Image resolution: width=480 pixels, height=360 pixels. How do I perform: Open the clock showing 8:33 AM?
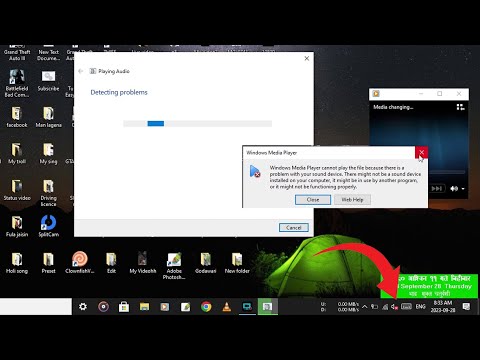point(443,306)
